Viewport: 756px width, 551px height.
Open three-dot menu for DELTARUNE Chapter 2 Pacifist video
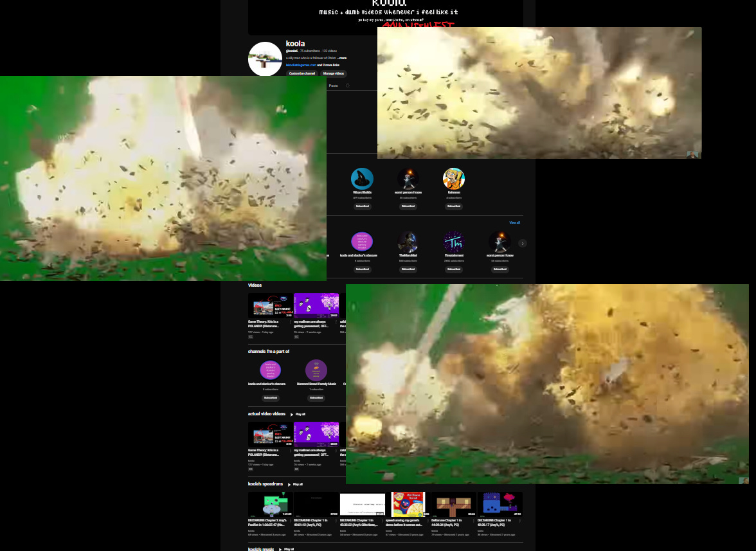(x=291, y=521)
